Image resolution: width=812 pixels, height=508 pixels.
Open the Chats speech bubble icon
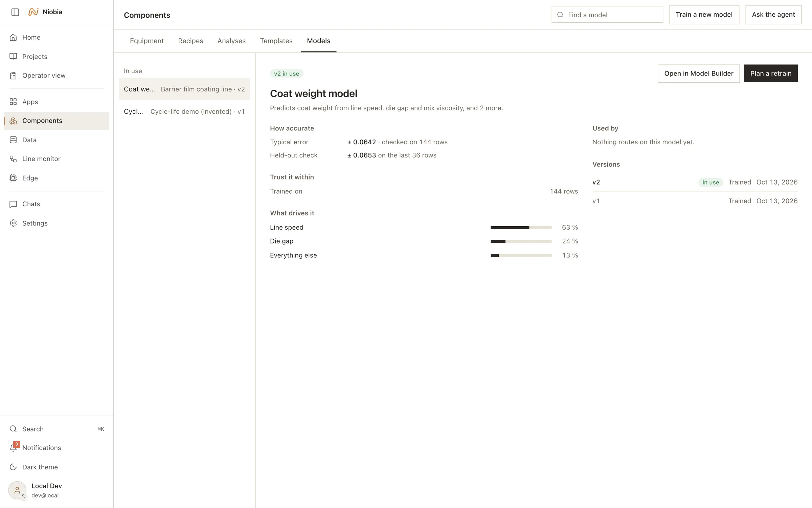[13, 204]
